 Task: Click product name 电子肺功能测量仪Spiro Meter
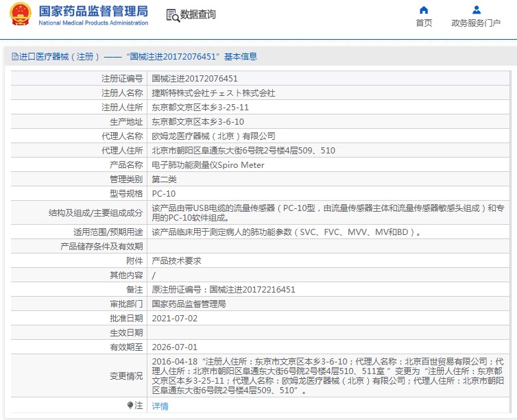[x=208, y=165]
